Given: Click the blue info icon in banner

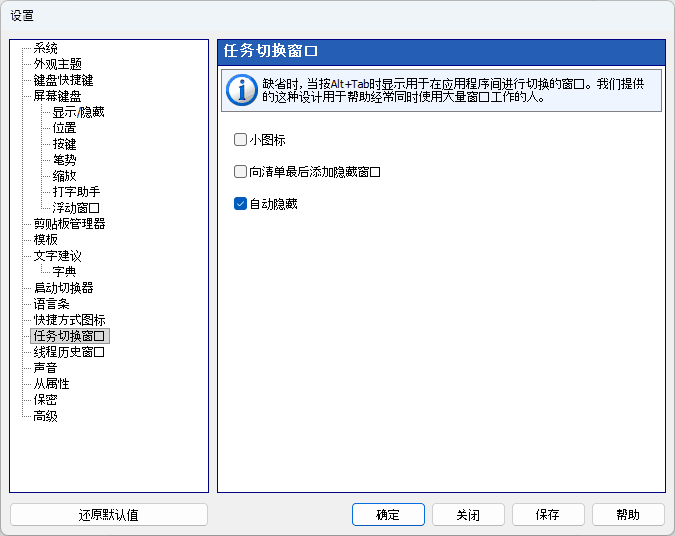Looking at the screenshot, I should pos(242,90).
